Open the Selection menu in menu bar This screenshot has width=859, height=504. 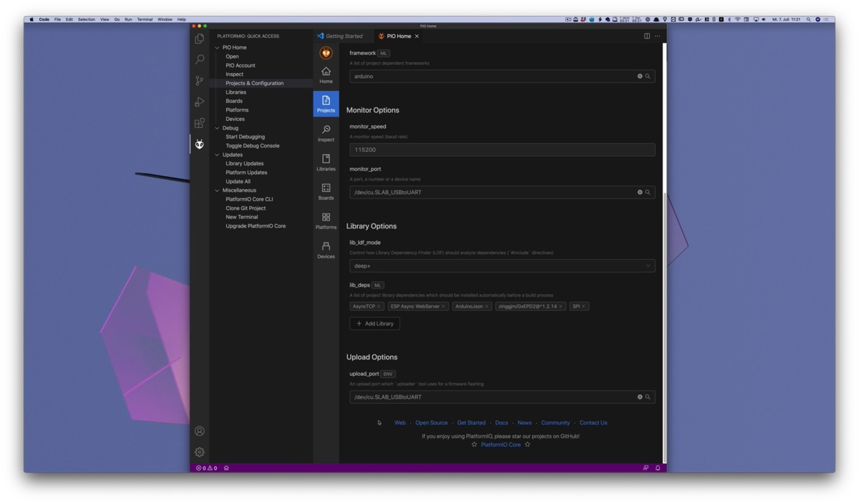coord(86,19)
